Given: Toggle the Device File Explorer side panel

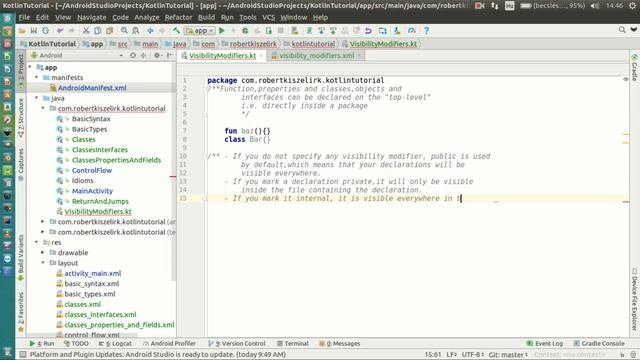Looking at the screenshot, I should click(x=634, y=299).
